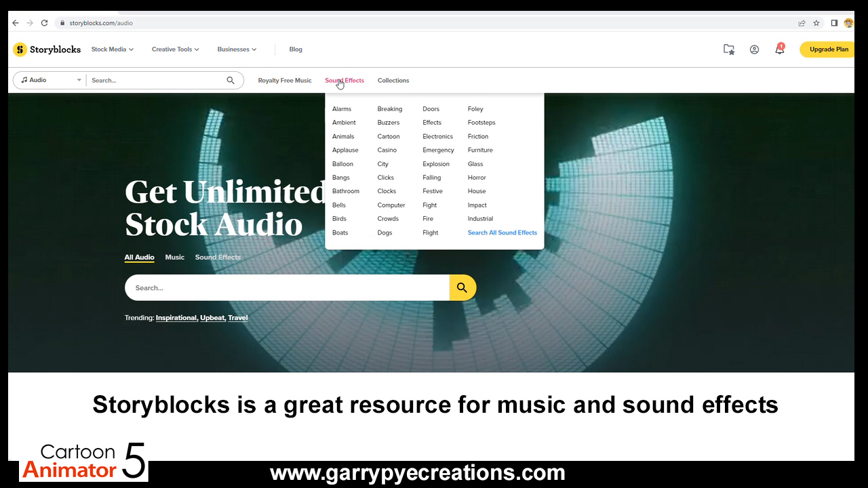Select the Animals category

(x=343, y=136)
